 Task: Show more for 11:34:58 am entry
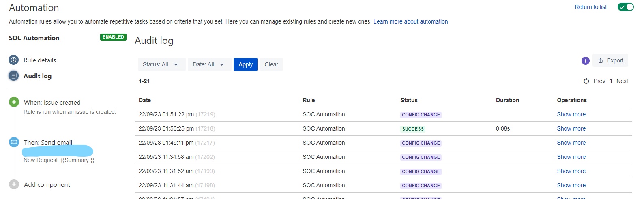click(x=571, y=157)
